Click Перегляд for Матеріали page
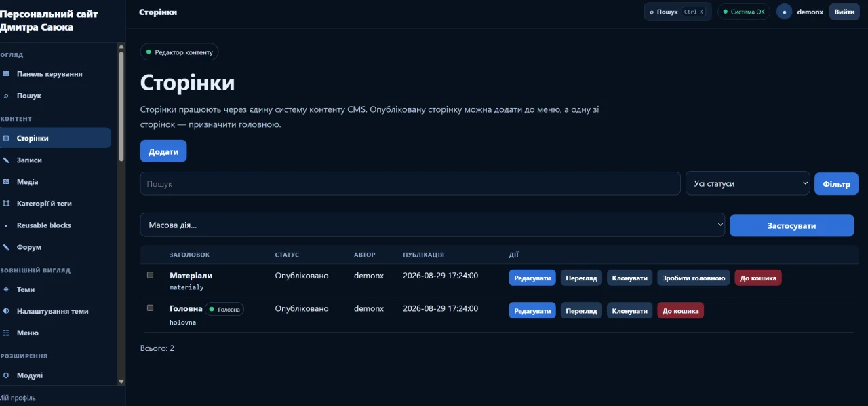868x406 pixels. pyautogui.click(x=581, y=278)
